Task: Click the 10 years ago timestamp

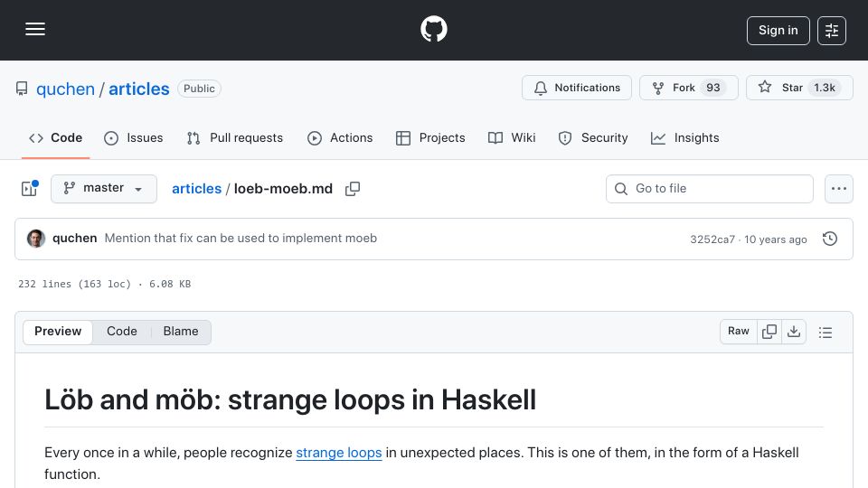Action: [x=776, y=239]
